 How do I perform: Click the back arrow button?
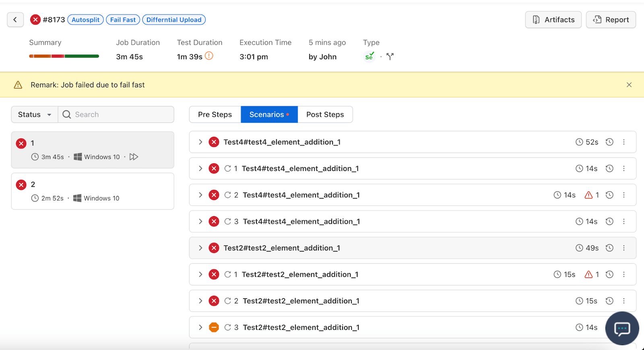15,20
